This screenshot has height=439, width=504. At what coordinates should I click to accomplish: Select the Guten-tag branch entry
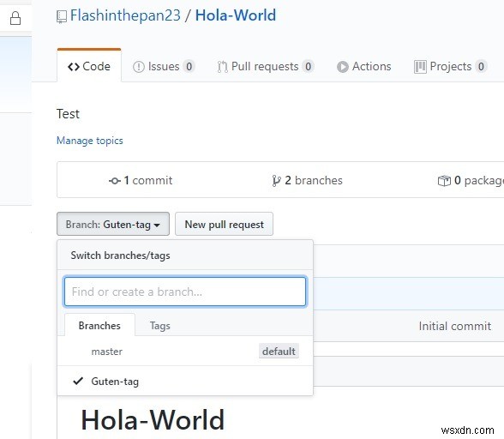pos(185,381)
